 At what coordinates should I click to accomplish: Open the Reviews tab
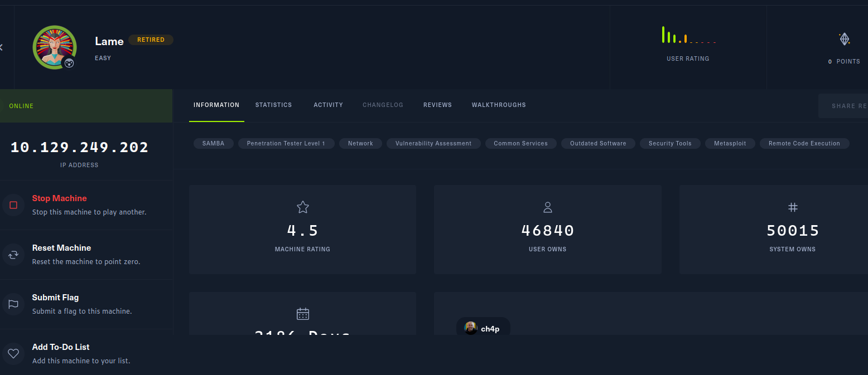[x=437, y=105]
